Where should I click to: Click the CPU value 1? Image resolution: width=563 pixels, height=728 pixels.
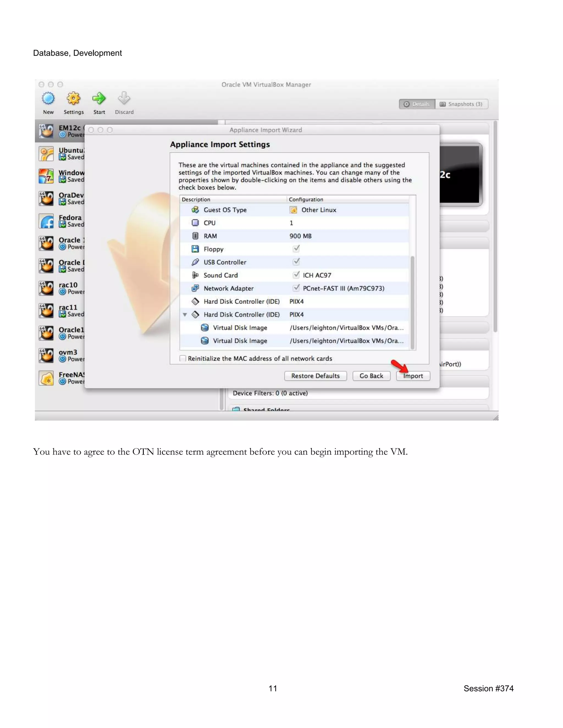(x=291, y=223)
